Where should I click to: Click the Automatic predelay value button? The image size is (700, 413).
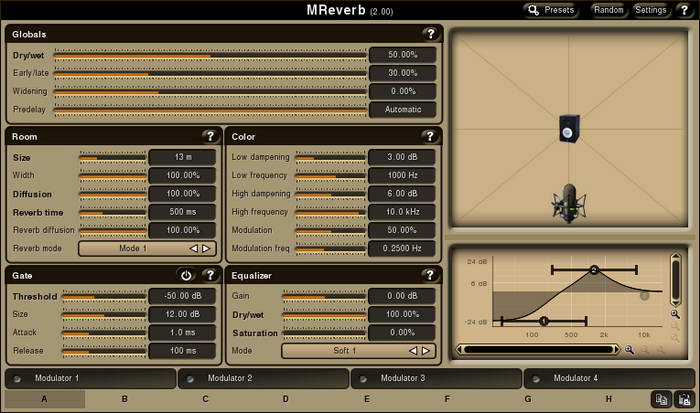click(403, 109)
